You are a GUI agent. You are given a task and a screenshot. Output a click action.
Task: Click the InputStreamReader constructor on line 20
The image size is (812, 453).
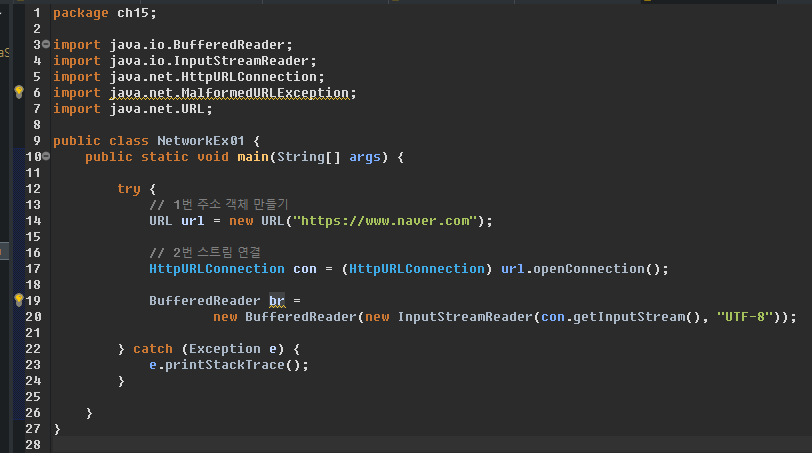[x=466, y=317]
